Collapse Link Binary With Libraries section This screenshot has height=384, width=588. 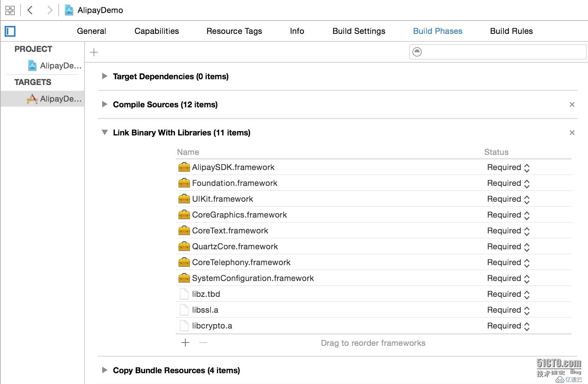(x=105, y=132)
